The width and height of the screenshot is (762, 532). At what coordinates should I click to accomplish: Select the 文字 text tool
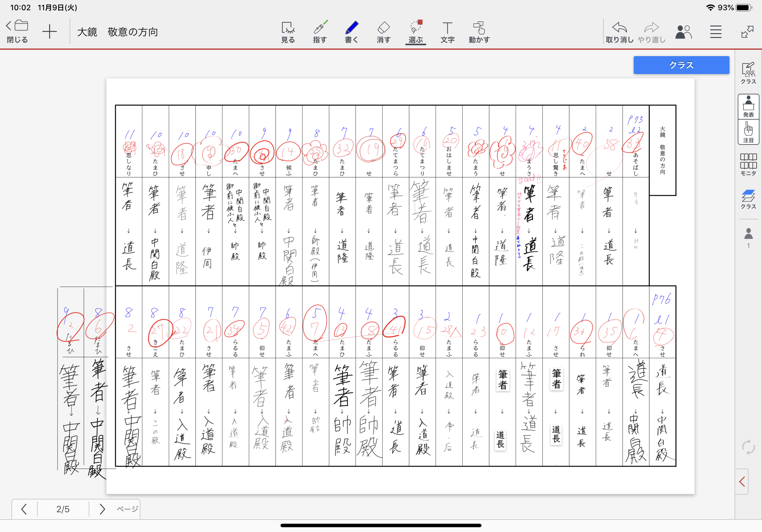pos(447,32)
